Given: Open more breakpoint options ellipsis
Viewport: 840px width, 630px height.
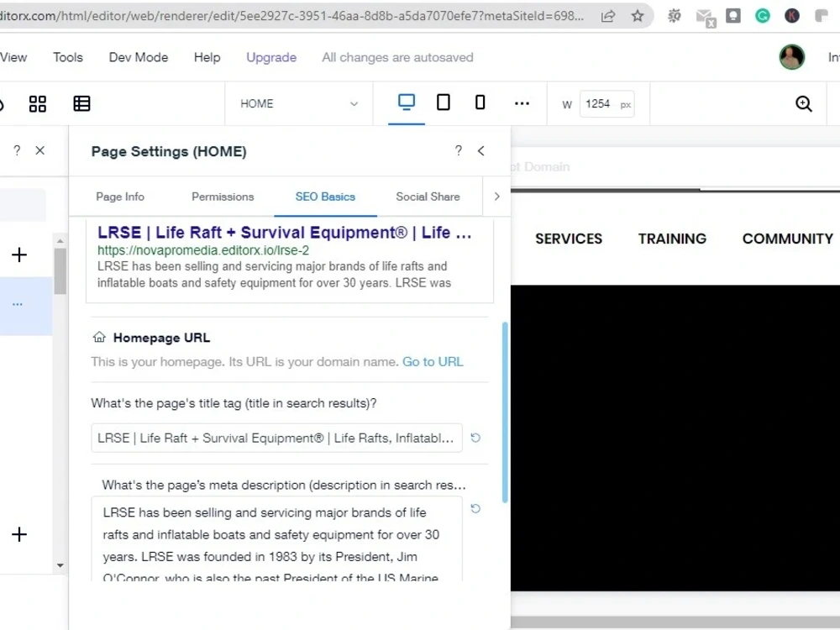Looking at the screenshot, I should (x=522, y=103).
